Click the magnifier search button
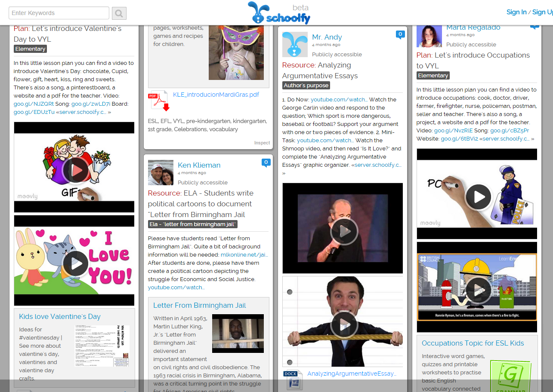 click(119, 13)
